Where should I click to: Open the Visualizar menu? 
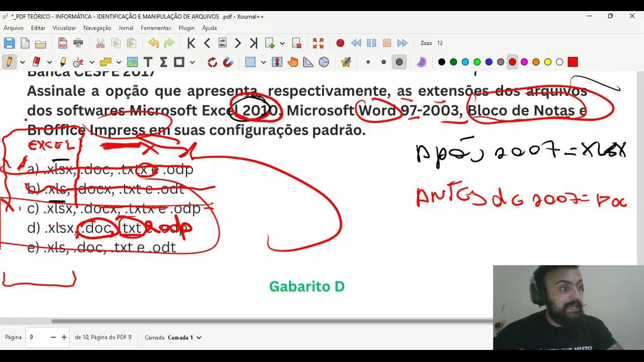coord(64,28)
